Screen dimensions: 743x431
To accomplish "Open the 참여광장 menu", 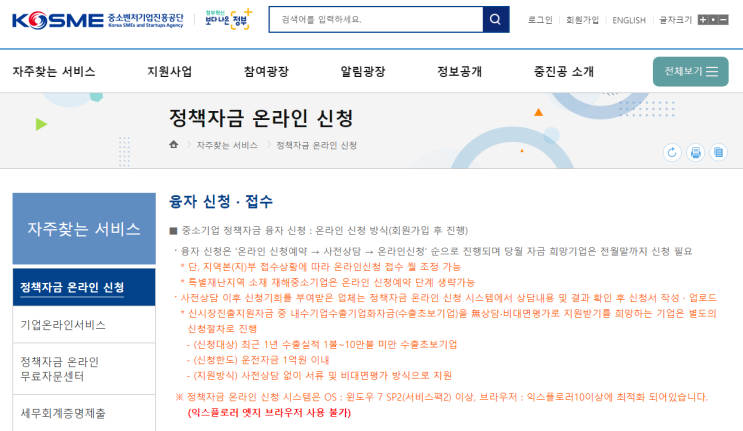I will 266,72.
